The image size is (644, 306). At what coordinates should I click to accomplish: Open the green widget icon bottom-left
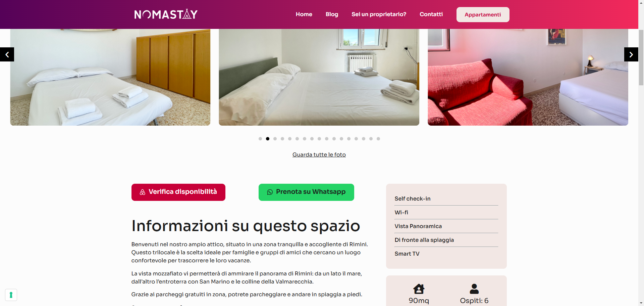point(11,295)
